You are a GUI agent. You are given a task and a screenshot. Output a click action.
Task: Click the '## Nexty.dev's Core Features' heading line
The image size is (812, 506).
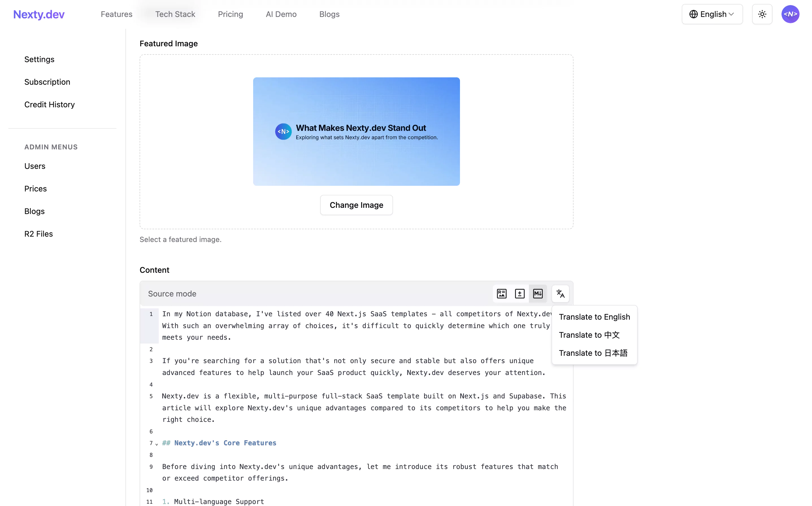point(219,443)
